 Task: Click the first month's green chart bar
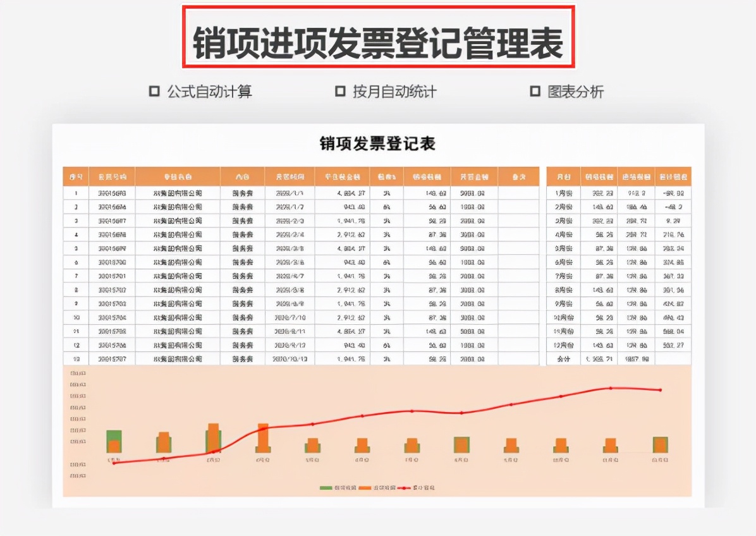[114, 441]
